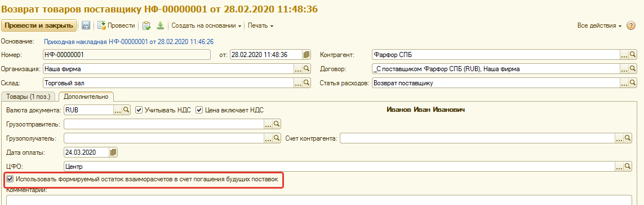Click Валюта документа field with RUB
This screenshot has width=644, height=205.
(89, 110)
